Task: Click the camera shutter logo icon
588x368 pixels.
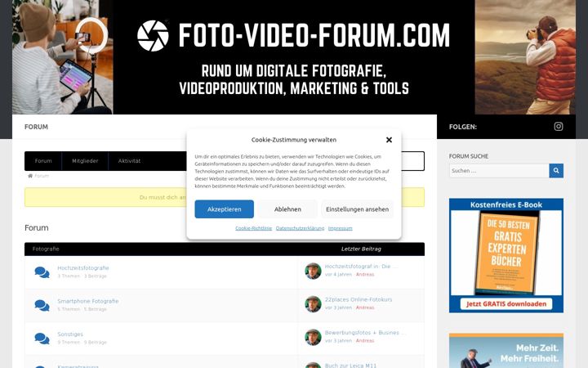Action: coord(153,36)
